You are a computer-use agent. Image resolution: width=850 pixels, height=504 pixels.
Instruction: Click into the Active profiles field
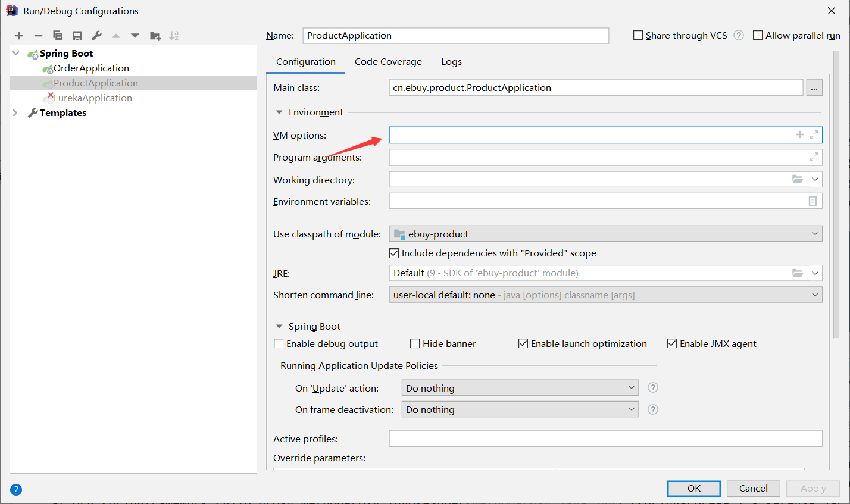(605, 439)
